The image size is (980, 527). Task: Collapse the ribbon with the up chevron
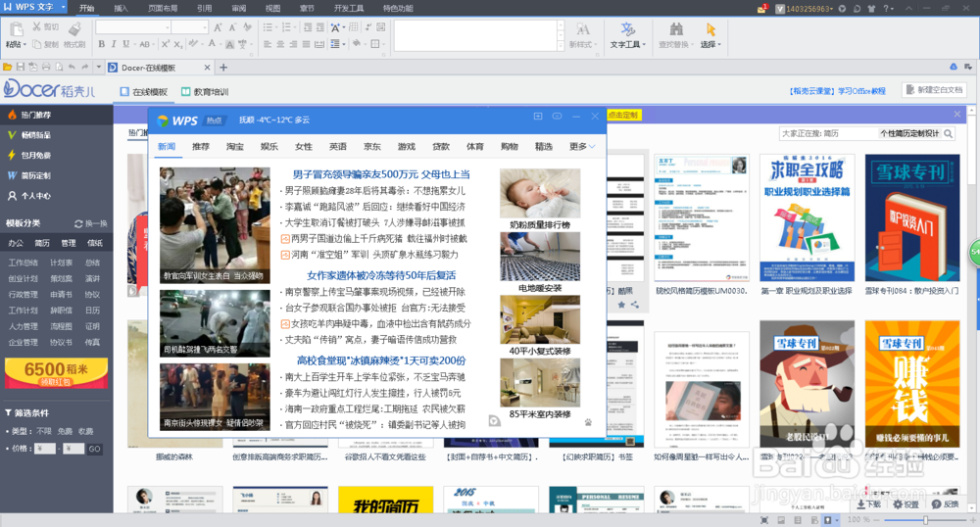pyautogui.click(x=908, y=9)
